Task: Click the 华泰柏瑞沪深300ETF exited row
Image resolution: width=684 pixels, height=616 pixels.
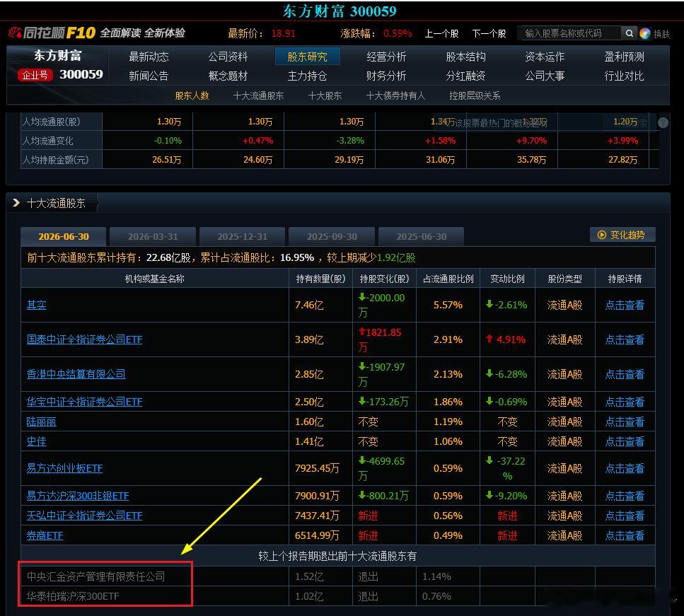Action: coord(337,596)
